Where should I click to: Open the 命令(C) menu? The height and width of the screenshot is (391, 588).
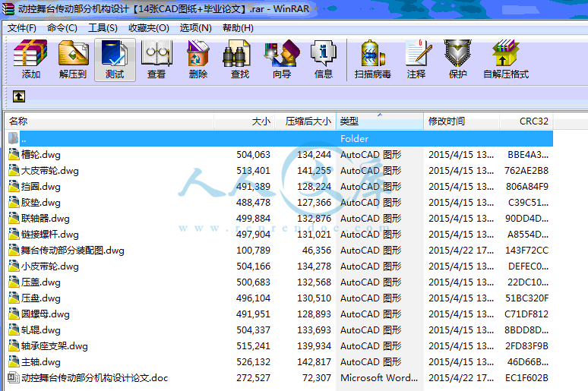(x=62, y=28)
